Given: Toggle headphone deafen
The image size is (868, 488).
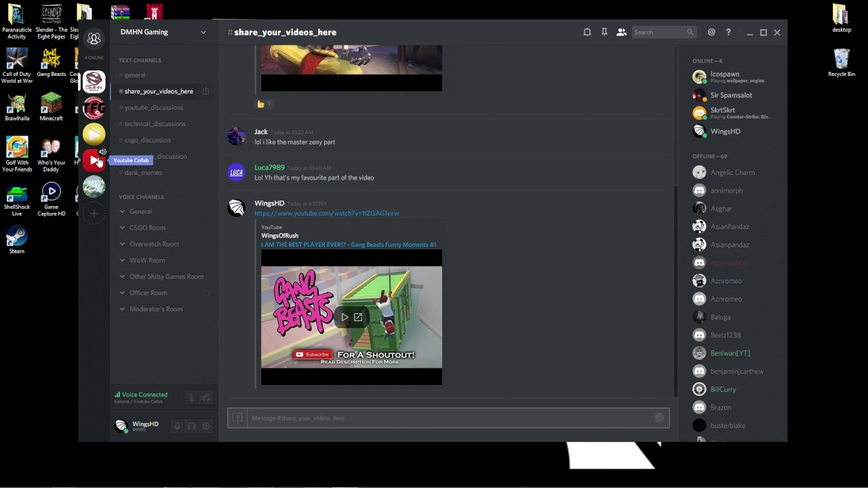Looking at the screenshot, I should click(x=192, y=426).
